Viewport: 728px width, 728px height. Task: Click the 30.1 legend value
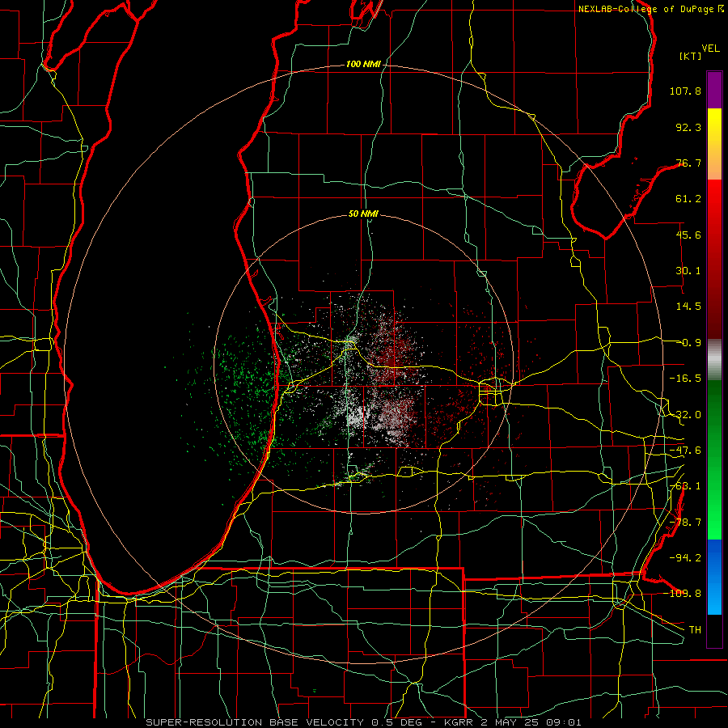688,271
